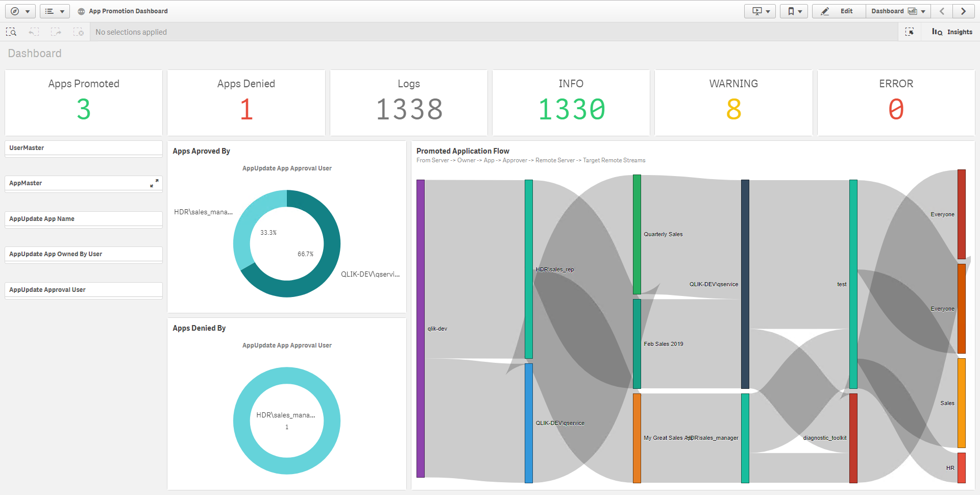The height and width of the screenshot is (495, 980).
Task: Select the HDR\sales_manager approver node
Action: click(x=745, y=438)
